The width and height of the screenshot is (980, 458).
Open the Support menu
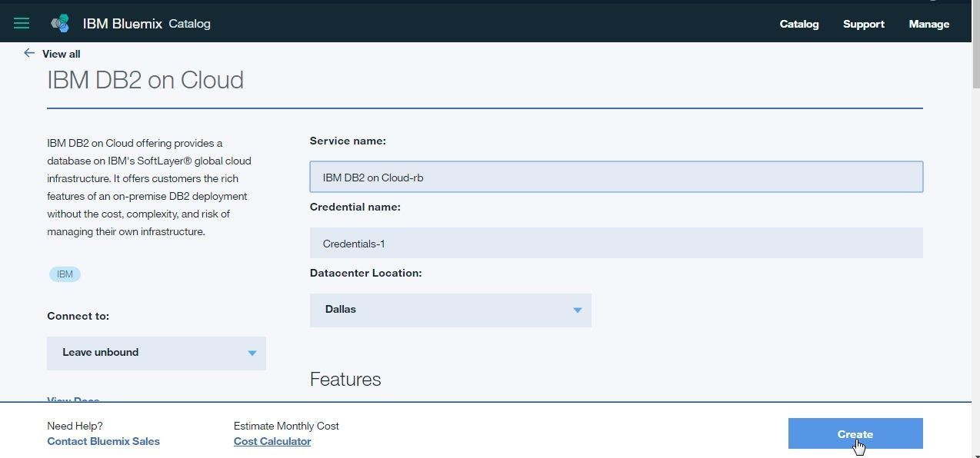tap(863, 24)
